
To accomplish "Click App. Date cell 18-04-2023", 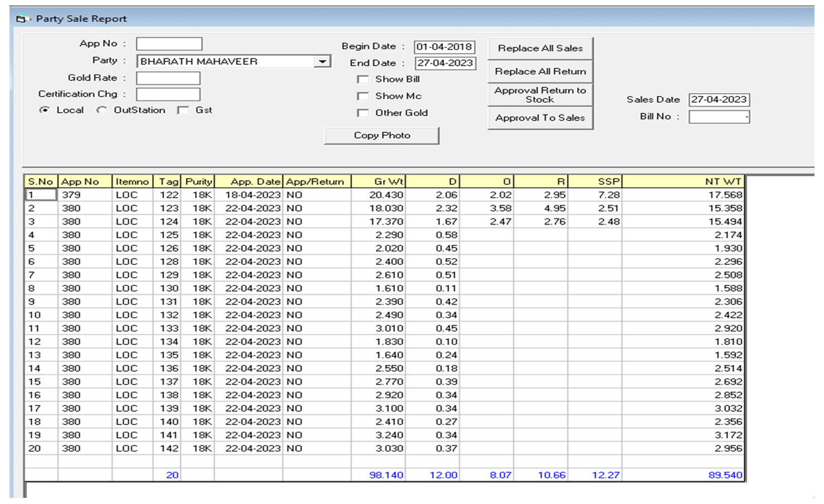I will tap(249, 195).
